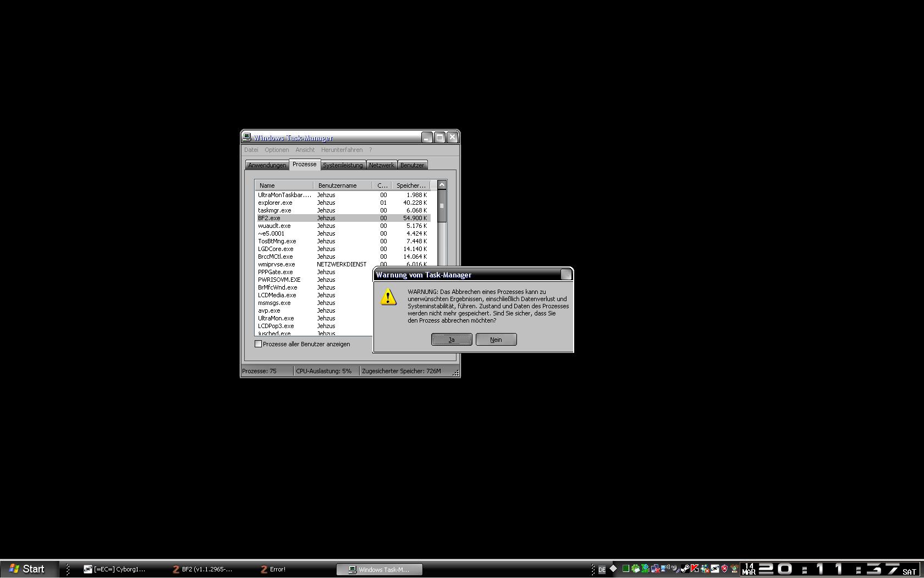This screenshot has width=924, height=578.
Task: Select avp.exe process
Action: coord(315,310)
